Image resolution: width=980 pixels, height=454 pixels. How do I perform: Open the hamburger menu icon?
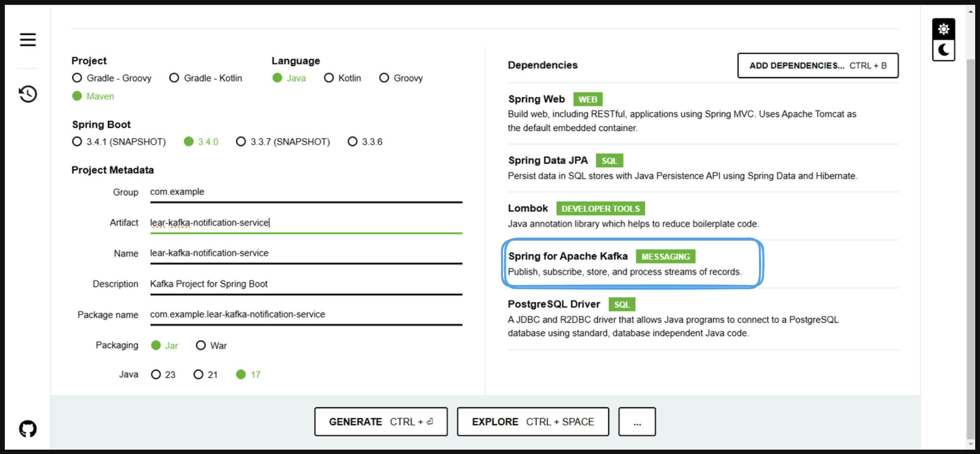pyautogui.click(x=28, y=40)
